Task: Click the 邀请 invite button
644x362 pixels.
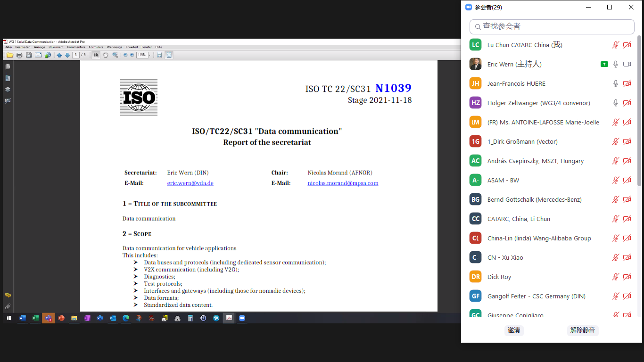Action: pos(514,330)
